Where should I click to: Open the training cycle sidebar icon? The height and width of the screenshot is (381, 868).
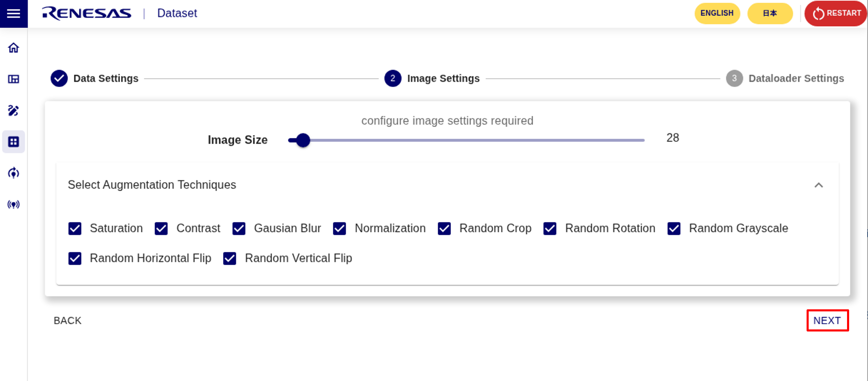coord(13,173)
